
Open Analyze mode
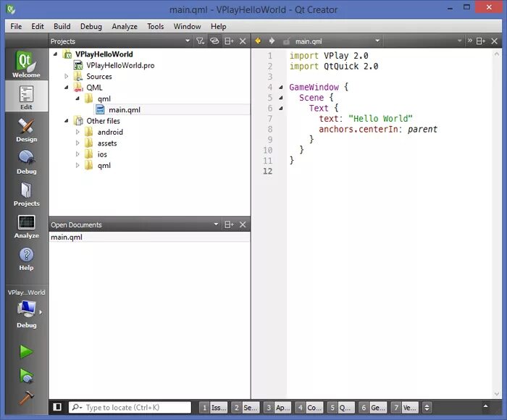(26, 227)
